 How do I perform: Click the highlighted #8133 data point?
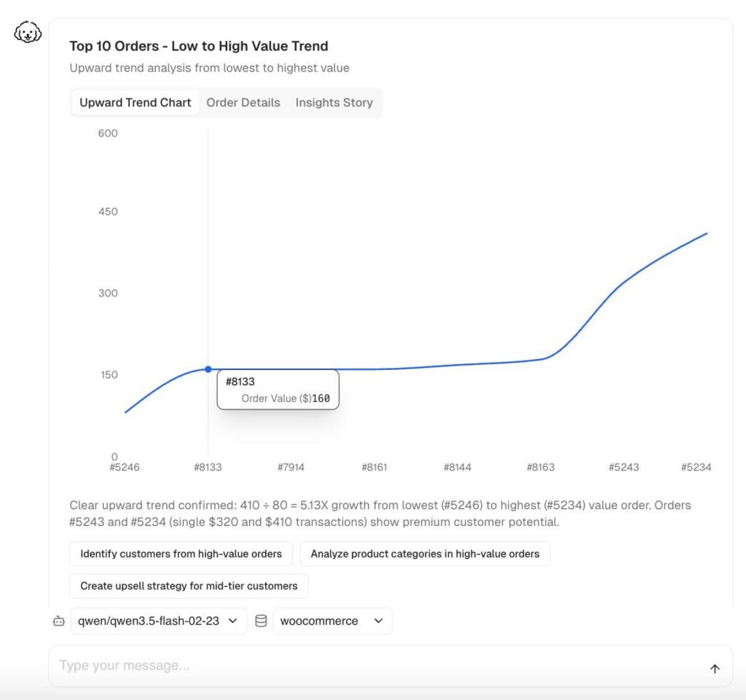(208, 369)
